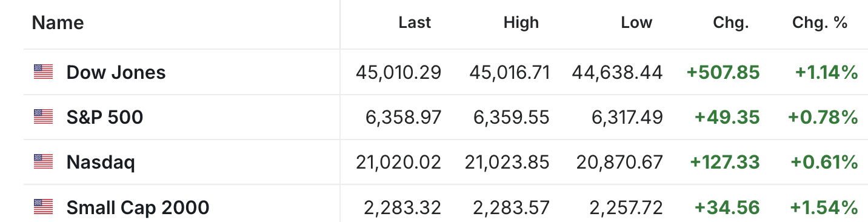Click the US flag beside Small Cap 2000

tap(43, 207)
